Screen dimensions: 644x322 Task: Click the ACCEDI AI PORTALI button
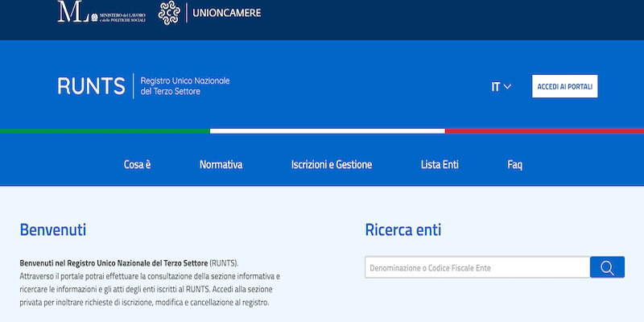point(565,86)
